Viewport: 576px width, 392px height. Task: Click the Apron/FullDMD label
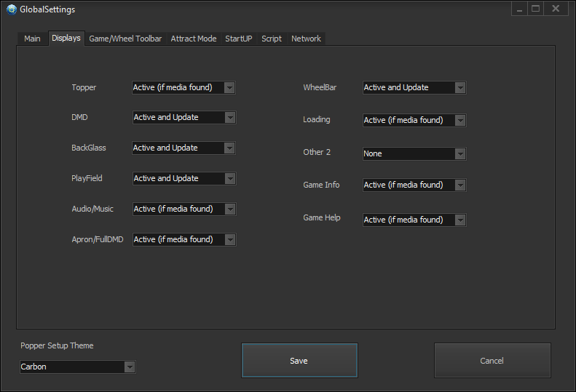pyautogui.click(x=98, y=239)
